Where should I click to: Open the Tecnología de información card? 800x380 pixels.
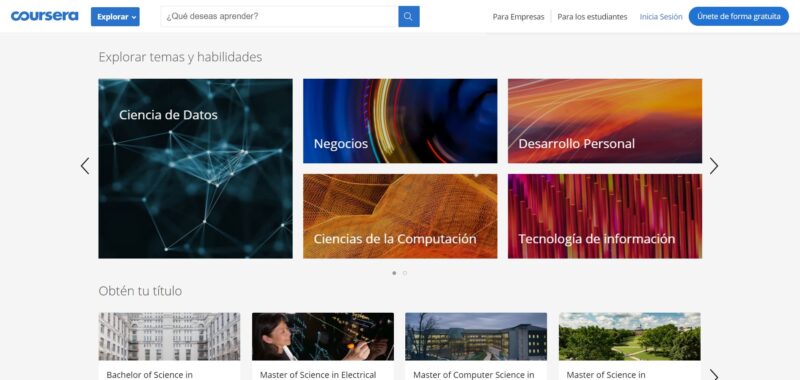(x=605, y=216)
